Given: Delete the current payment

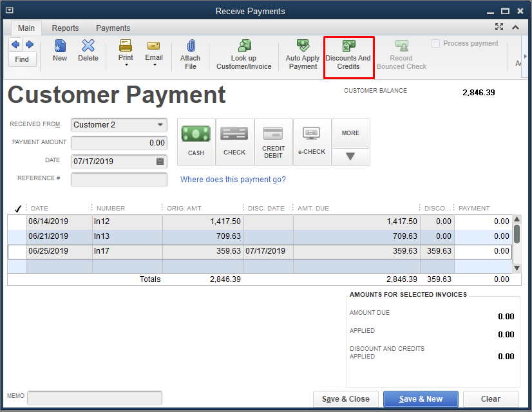Looking at the screenshot, I should point(88,50).
